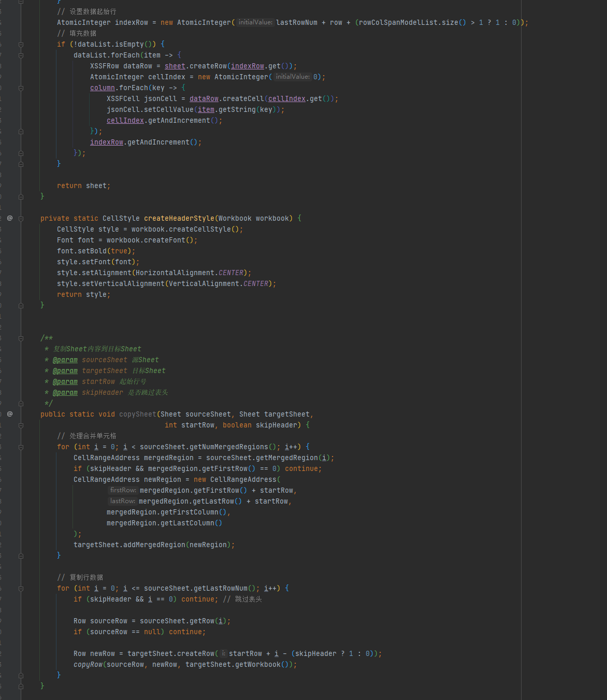Click the @param tag for startRow

[65, 382]
